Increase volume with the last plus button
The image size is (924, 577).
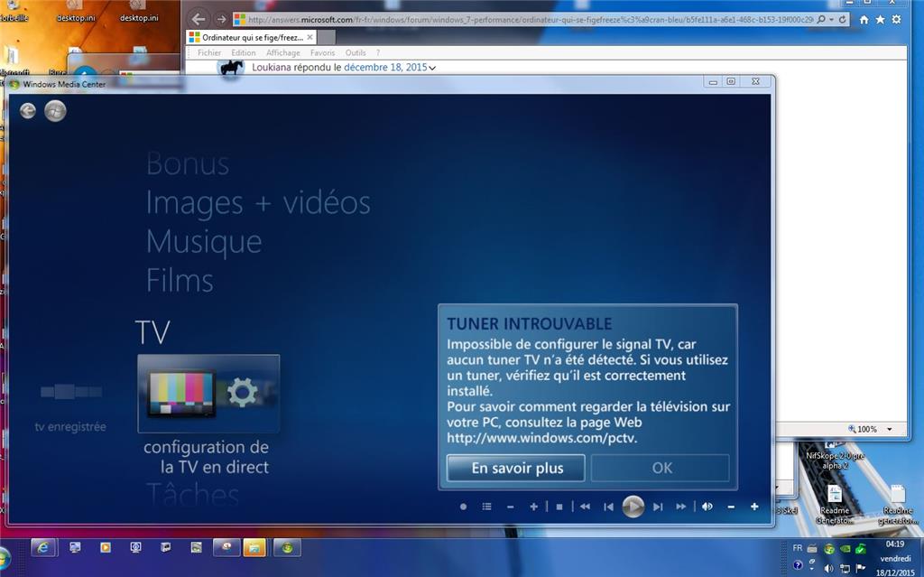(754, 507)
